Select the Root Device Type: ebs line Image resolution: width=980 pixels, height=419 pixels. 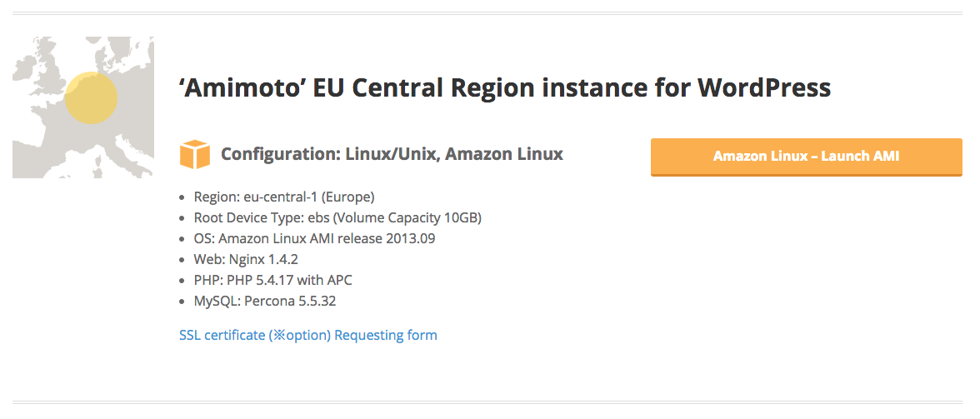[337, 218]
